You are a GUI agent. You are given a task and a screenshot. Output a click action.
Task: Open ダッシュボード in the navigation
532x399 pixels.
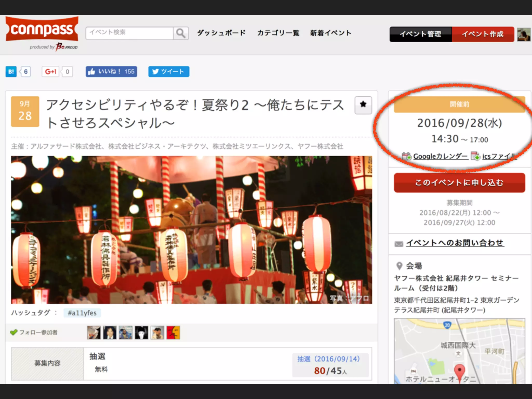pos(221,33)
